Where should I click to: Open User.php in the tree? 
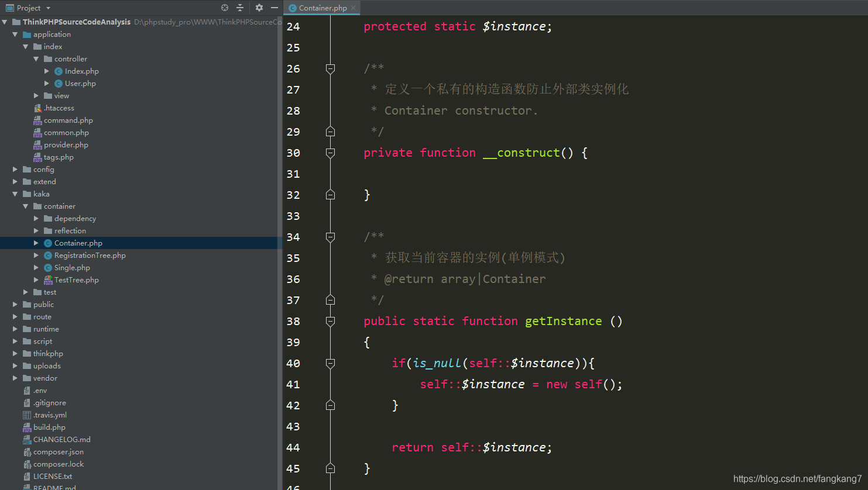[80, 84]
